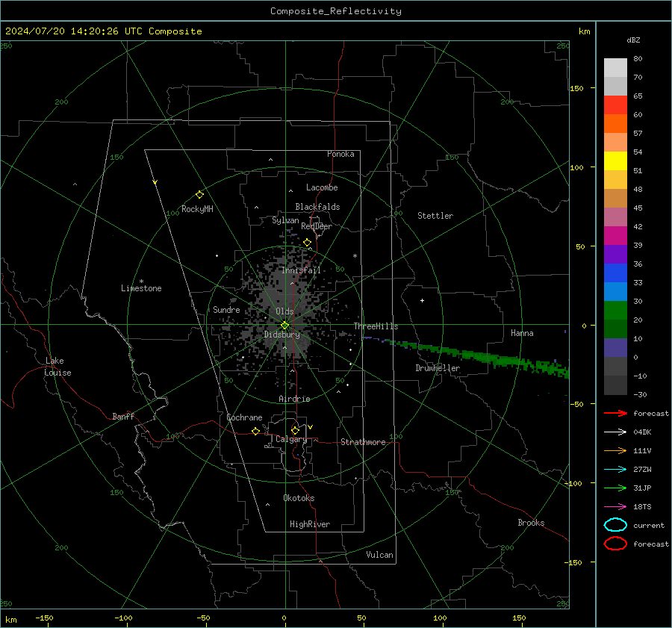This screenshot has width=672, height=628.
Task: Click the Brooks town label
Action: 531,523
